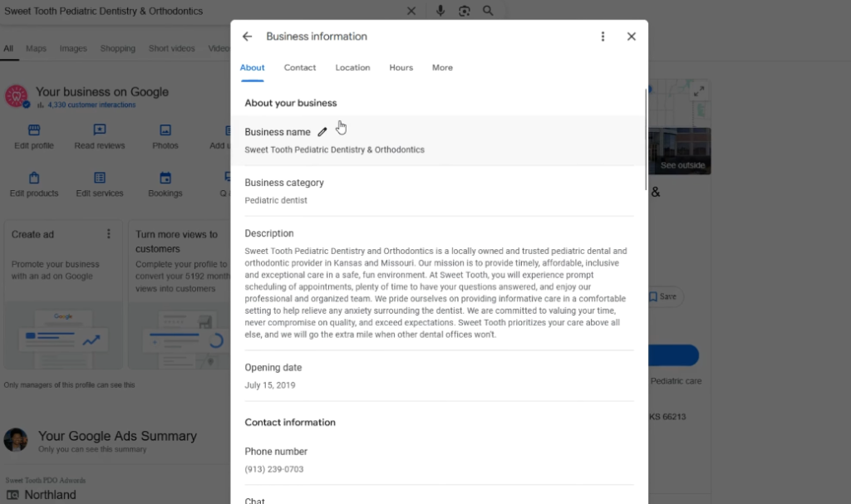Viewport: 851px width, 504px height.
Task: Switch to the Hours tab
Action: click(x=401, y=68)
